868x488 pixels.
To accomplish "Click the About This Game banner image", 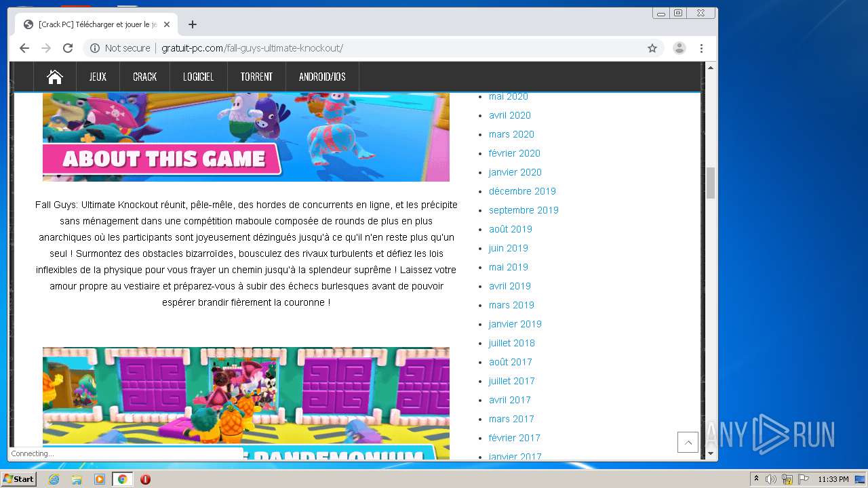I will pyautogui.click(x=246, y=137).
